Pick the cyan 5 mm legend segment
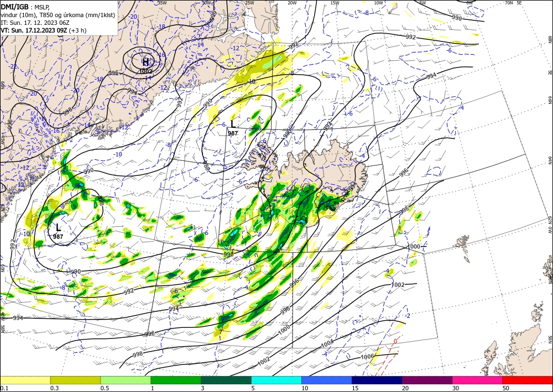Viewport: 553px width, 392px height. tap(276, 380)
